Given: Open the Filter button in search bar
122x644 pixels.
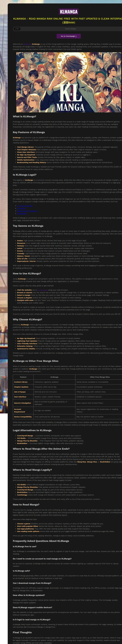Looking at the screenshot, I should (17, 29).
